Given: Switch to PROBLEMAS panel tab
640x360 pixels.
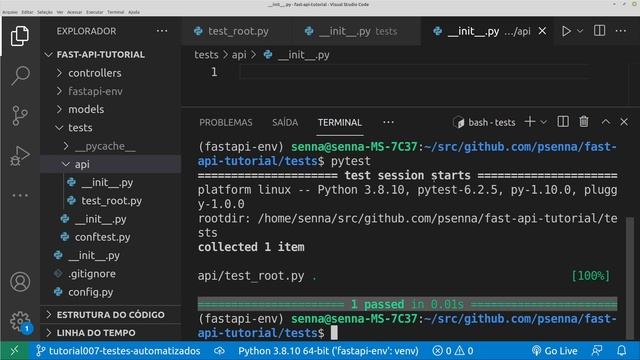Looking at the screenshot, I should point(226,122).
